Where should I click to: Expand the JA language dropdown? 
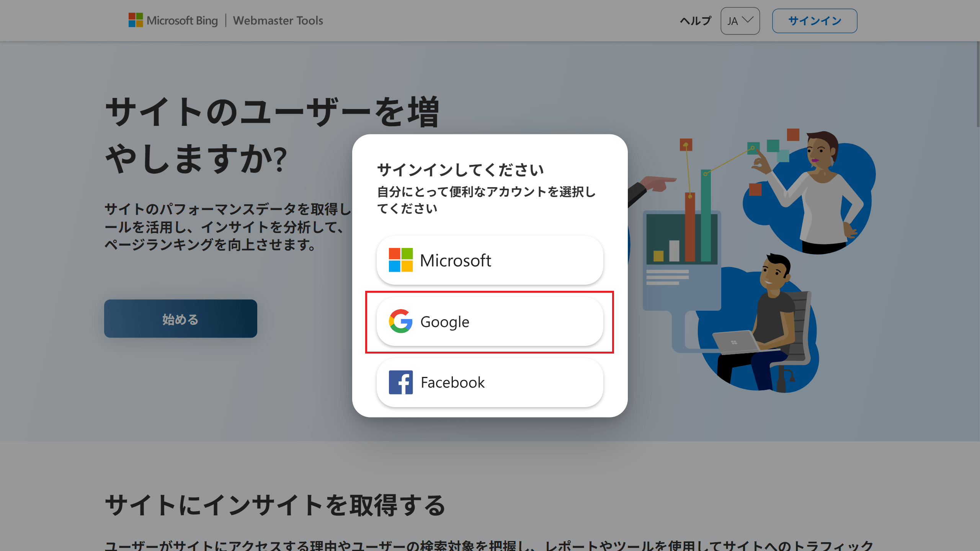click(740, 21)
